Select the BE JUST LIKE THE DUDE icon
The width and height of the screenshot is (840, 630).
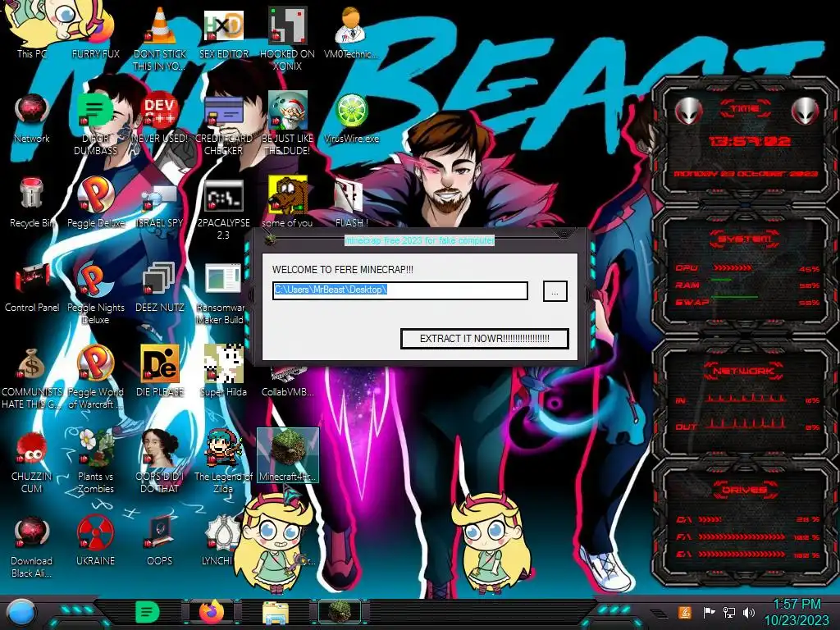(x=287, y=123)
